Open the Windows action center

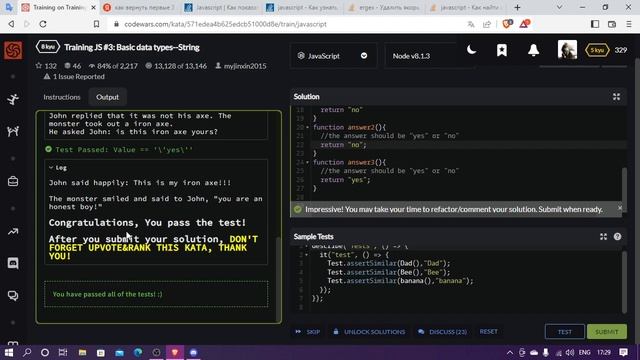[x=624, y=352]
